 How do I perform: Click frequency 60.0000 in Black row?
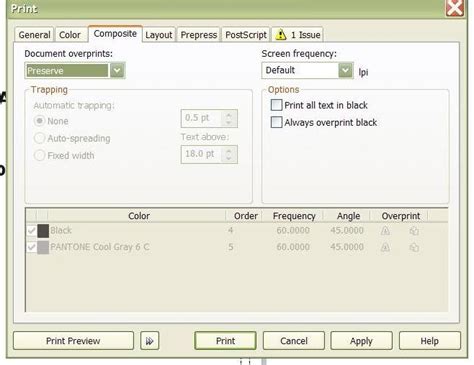[x=293, y=230]
